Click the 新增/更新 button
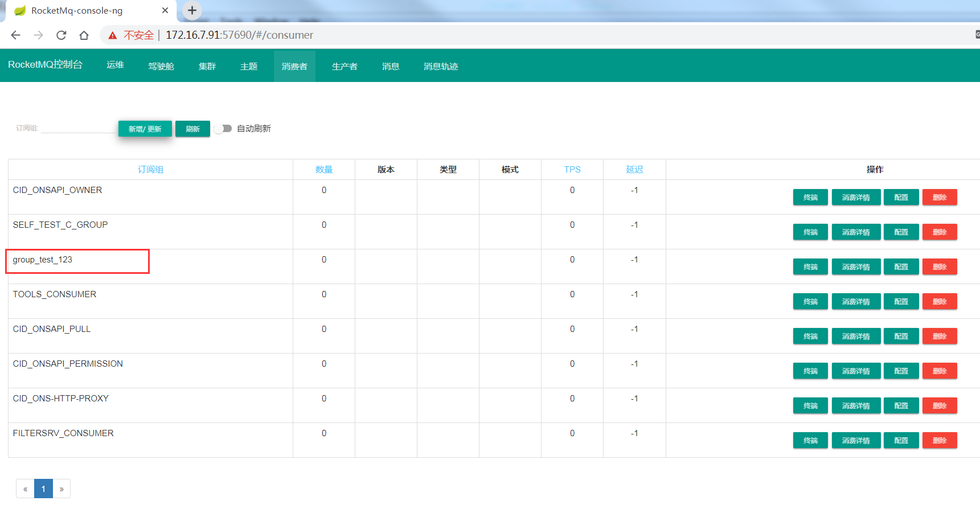 145,129
